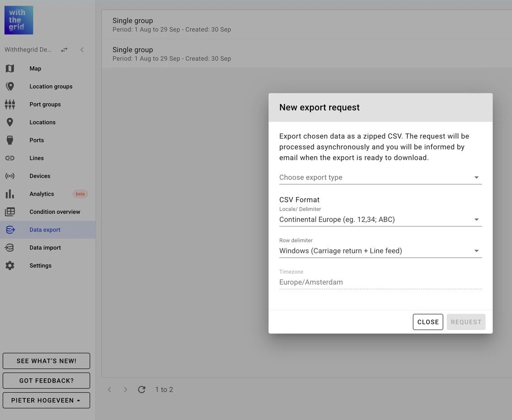512x420 pixels.
Task: Click the workspace switcher arrows icon
Action: tap(64, 49)
